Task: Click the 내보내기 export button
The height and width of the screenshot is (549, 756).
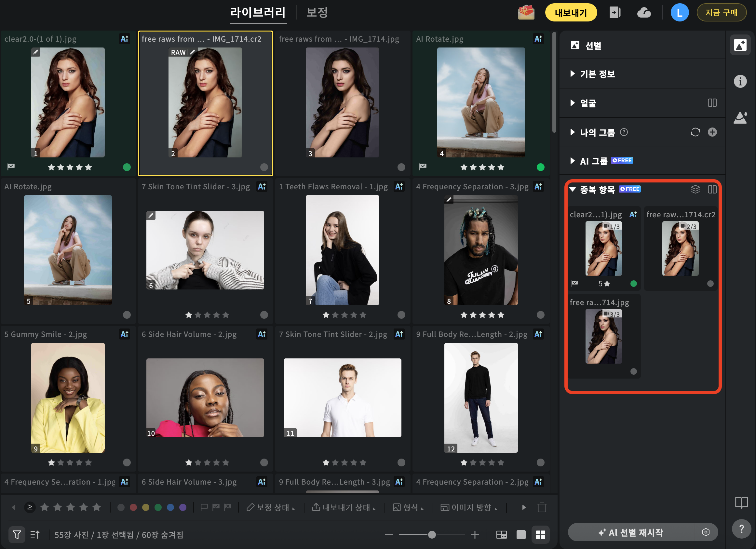Action: [571, 13]
